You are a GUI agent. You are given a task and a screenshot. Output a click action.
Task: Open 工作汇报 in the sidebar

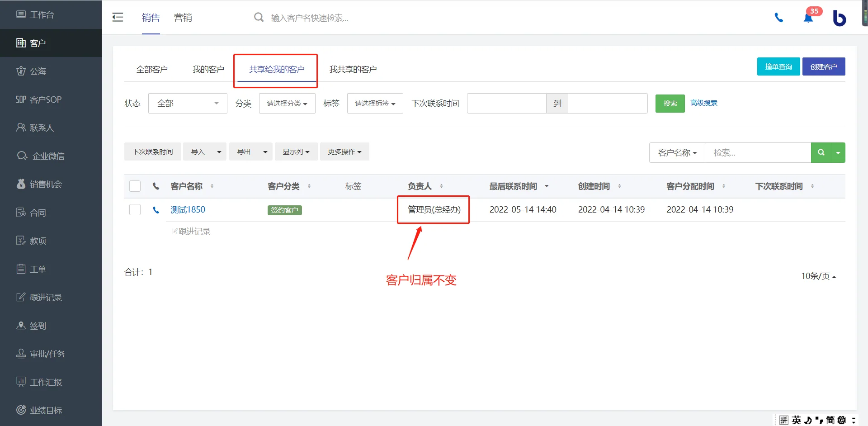(x=51, y=382)
